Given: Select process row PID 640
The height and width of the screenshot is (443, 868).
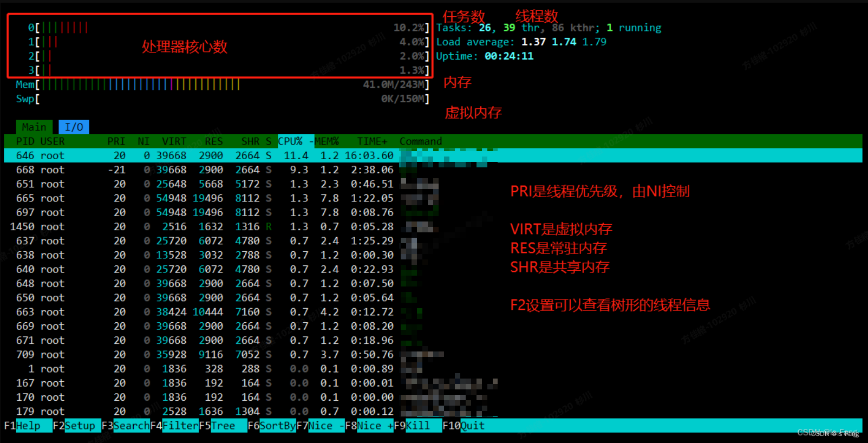Looking at the screenshot, I should tap(433, 269).
